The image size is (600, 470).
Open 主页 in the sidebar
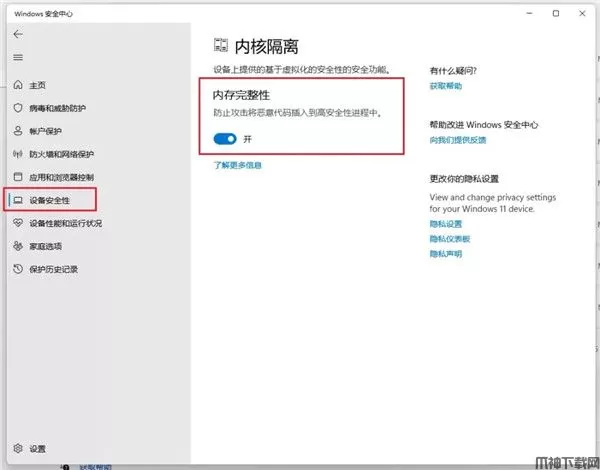(x=38, y=85)
